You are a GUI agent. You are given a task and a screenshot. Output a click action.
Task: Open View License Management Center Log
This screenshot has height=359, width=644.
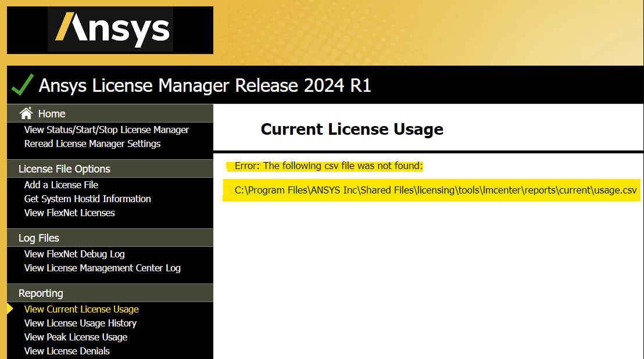pos(102,268)
